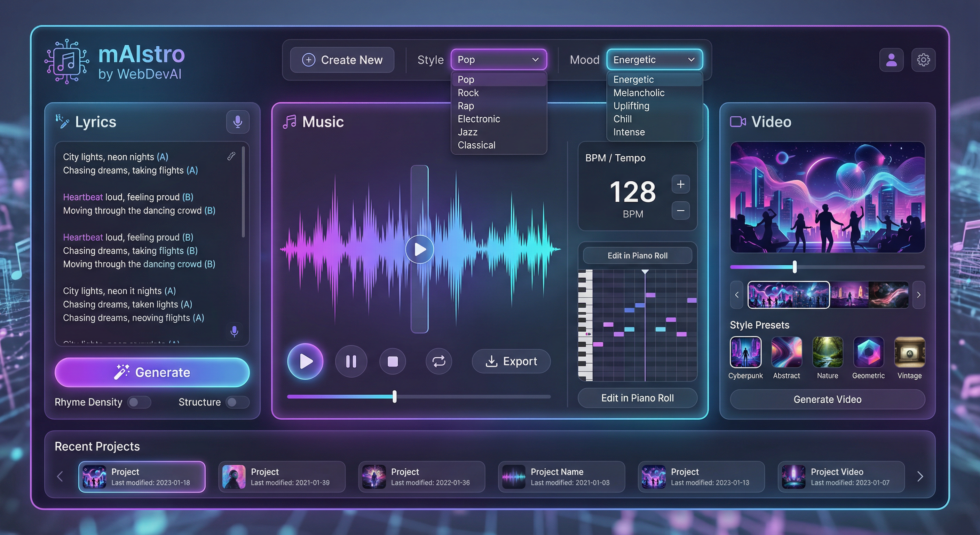Click the top Edit in Piano Roll button above keys
Image resolution: width=980 pixels, height=535 pixels.
point(637,256)
